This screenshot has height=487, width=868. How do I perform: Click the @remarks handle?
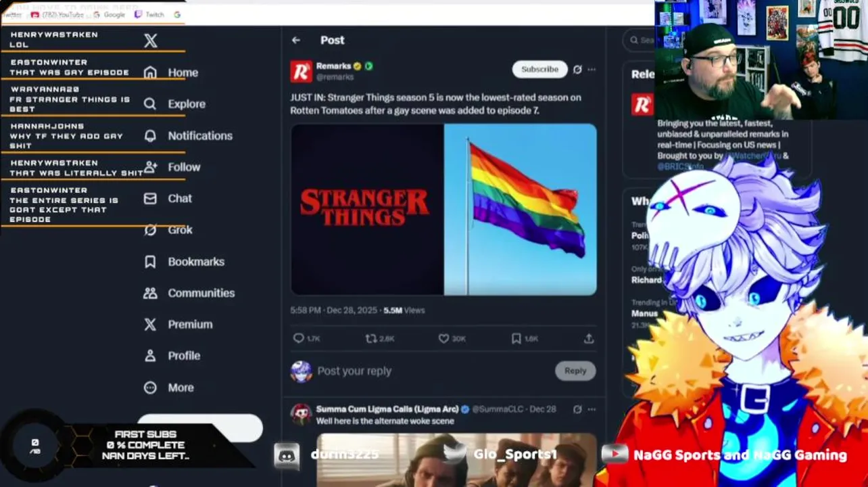[335, 77]
